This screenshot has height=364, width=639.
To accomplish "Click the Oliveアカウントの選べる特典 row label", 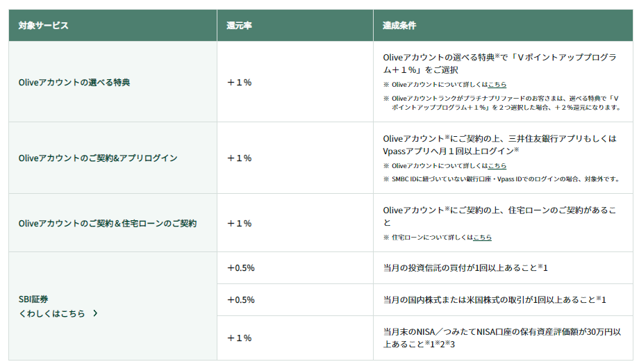I will click(x=74, y=82).
